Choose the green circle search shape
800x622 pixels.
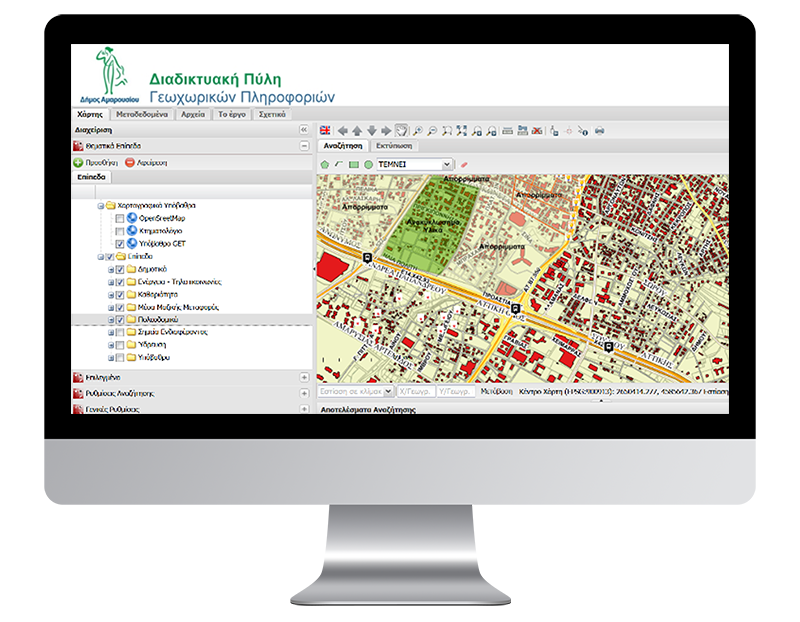click(368, 164)
